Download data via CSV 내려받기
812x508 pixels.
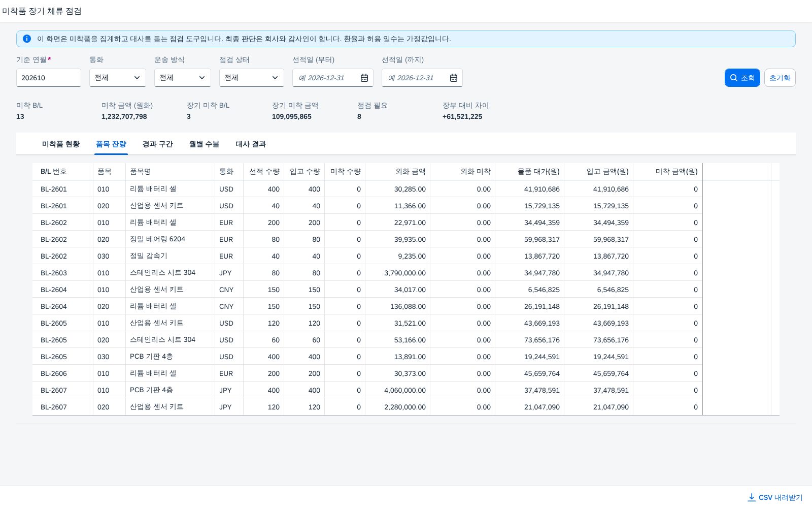775,497
